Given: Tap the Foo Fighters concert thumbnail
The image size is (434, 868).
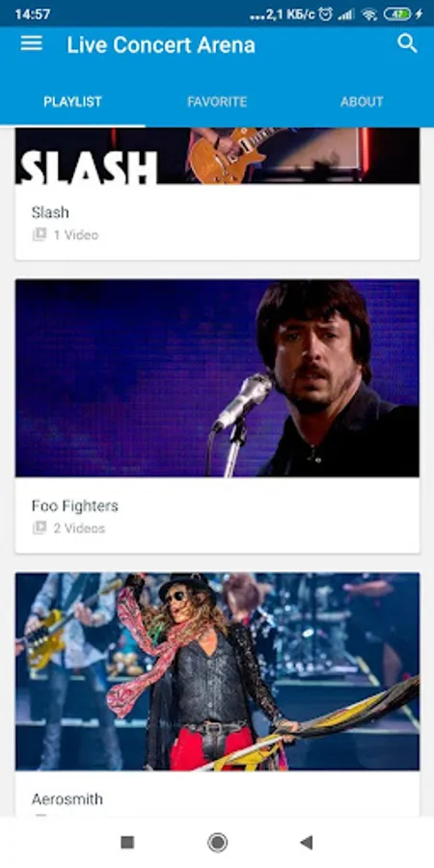Looking at the screenshot, I should point(217,378).
